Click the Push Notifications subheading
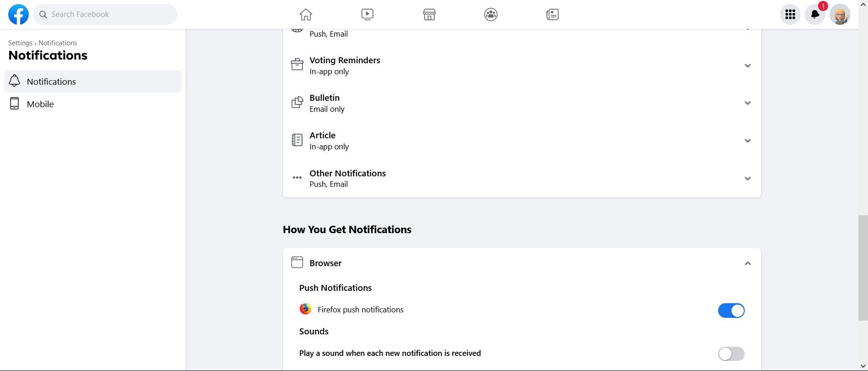868x371 pixels. tap(335, 288)
